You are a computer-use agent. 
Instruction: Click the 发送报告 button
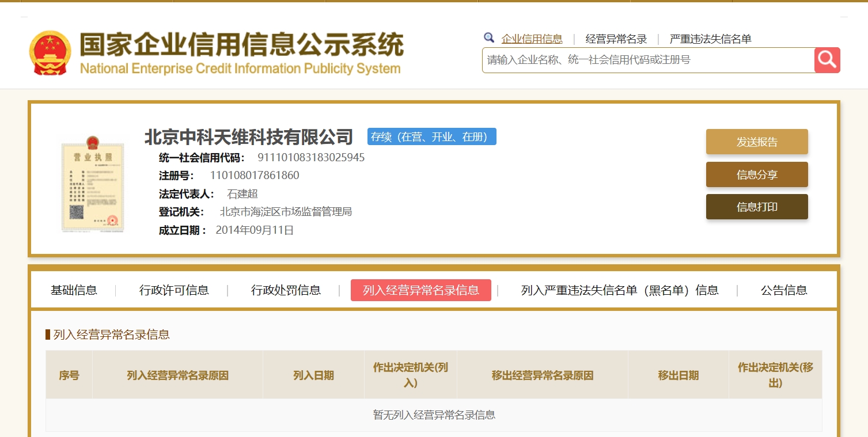(x=757, y=142)
